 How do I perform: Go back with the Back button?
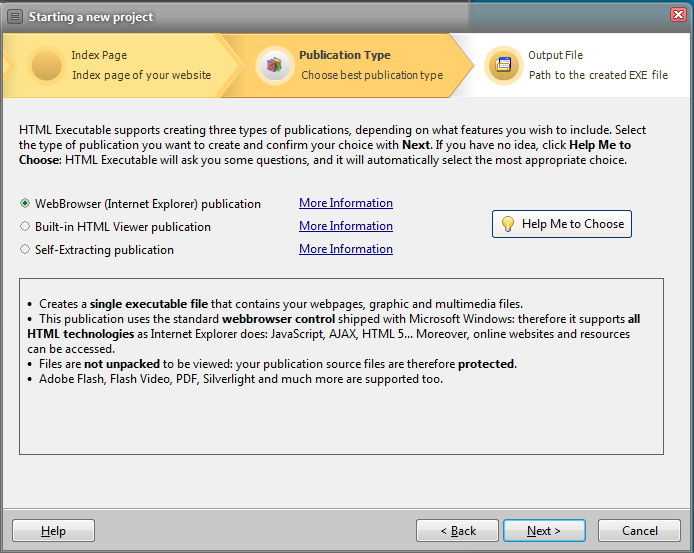click(457, 530)
